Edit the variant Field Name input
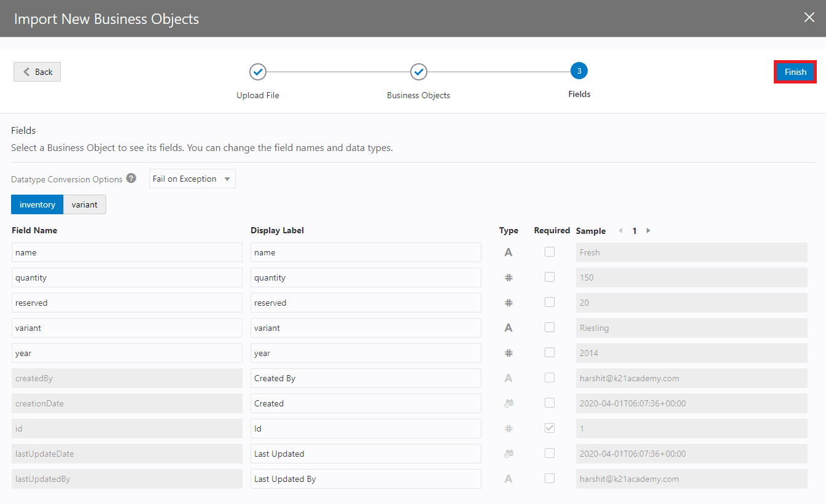This screenshot has width=826, height=504. tap(127, 328)
